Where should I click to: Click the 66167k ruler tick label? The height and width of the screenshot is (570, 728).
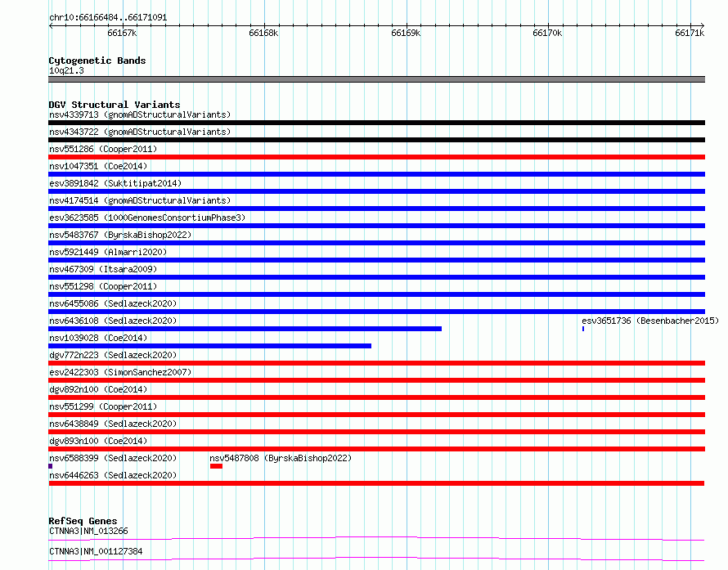(122, 33)
